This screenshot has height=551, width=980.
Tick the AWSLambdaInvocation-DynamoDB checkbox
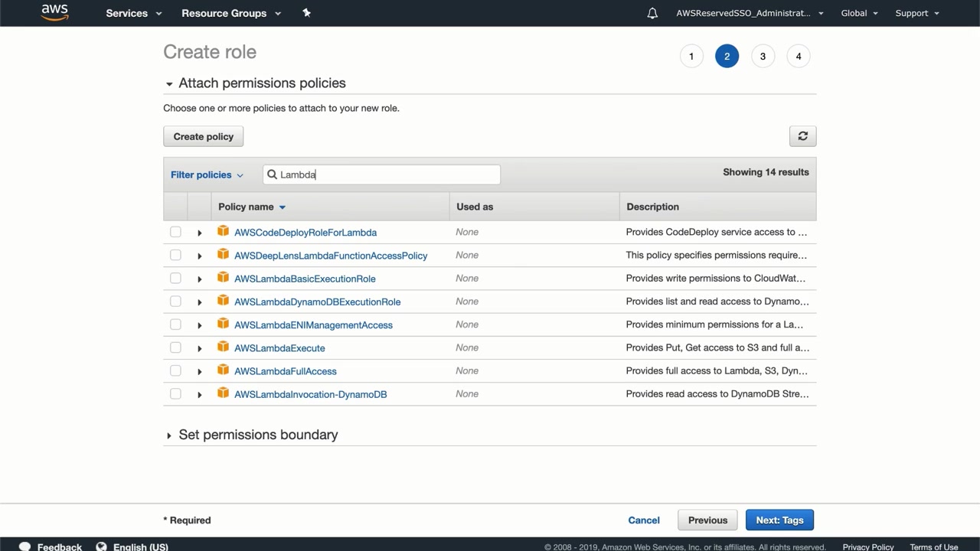(175, 394)
